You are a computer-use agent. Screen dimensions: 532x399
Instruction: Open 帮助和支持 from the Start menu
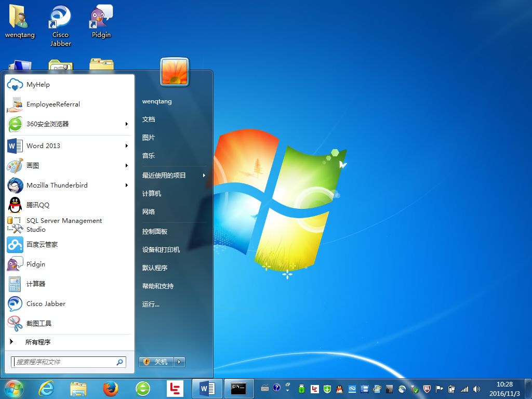[x=158, y=286]
